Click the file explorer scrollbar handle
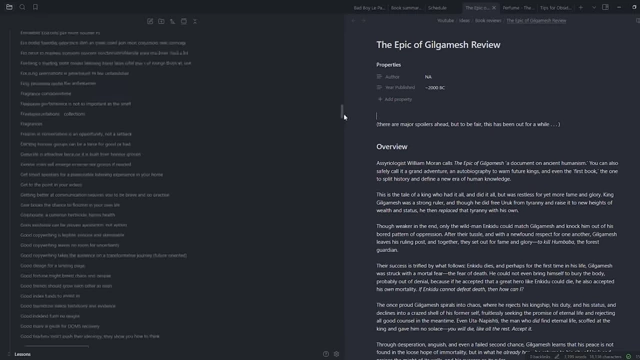The height and width of the screenshot is (360, 640). pos(342,111)
